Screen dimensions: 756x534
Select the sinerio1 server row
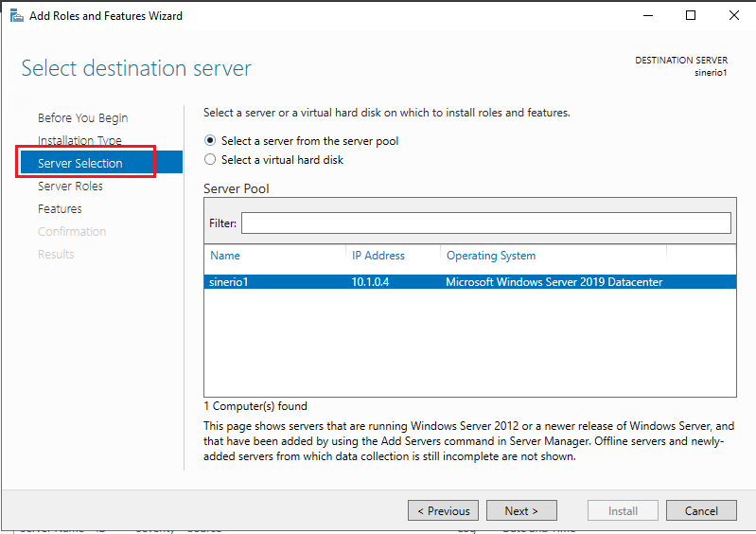click(229, 282)
